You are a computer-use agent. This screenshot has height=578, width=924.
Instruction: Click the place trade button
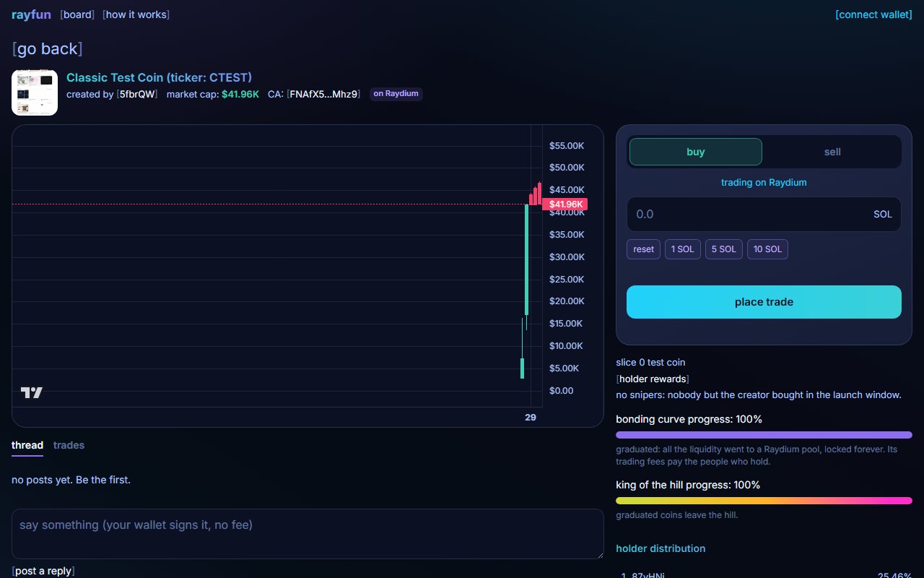click(764, 302)
